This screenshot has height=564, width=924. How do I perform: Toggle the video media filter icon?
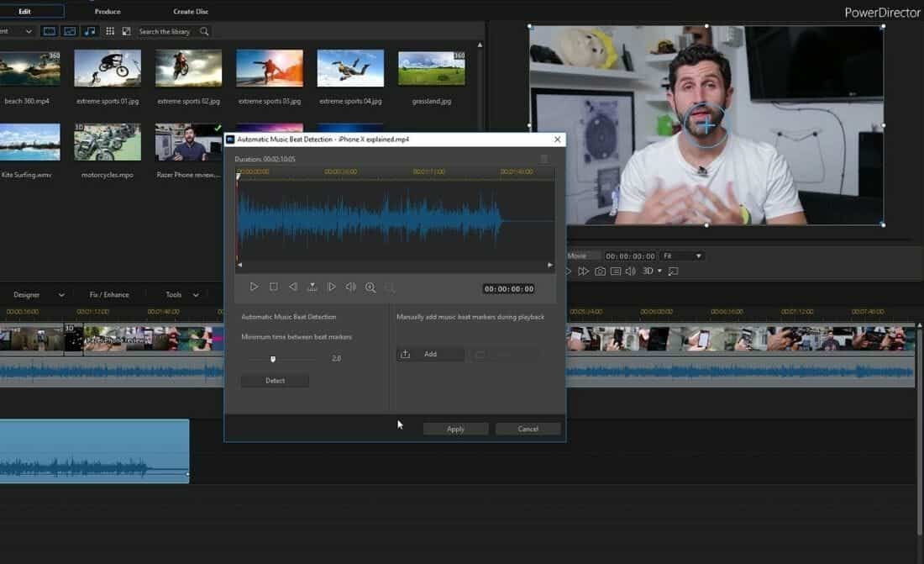pos(50,31)
